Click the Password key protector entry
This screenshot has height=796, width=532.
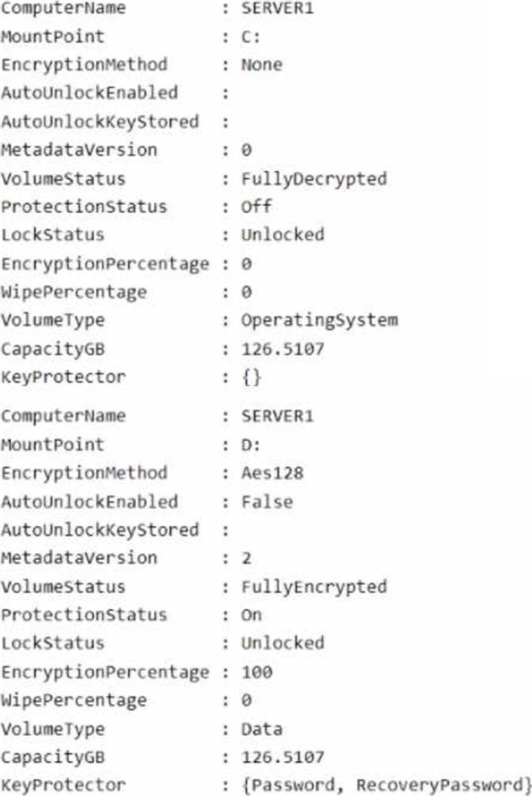[x=294, y=785]
